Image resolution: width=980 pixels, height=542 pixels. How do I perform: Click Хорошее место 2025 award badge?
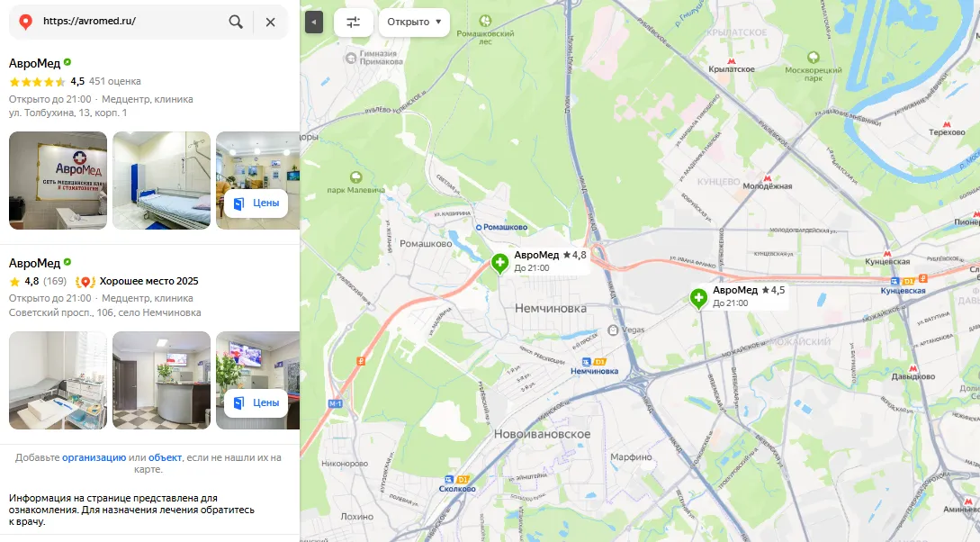pos(138,281)
